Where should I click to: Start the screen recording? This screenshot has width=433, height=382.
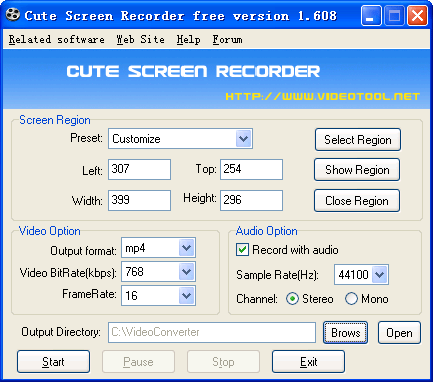click(x=53, y=362)
